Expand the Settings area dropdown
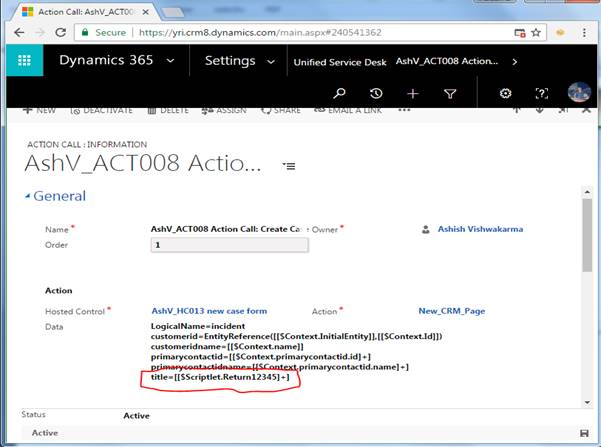The image size is (601, 447). point(271,61)
